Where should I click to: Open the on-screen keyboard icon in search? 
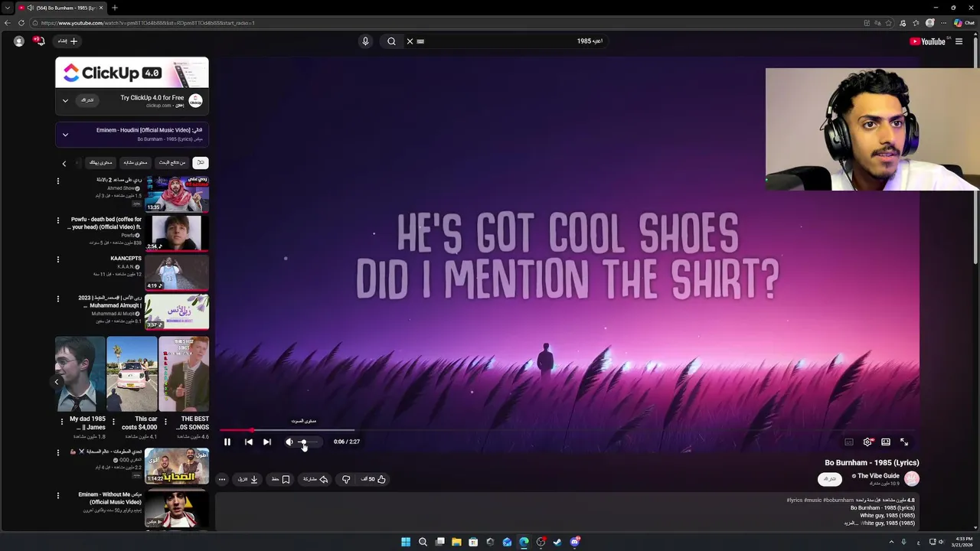pos(420,41)
